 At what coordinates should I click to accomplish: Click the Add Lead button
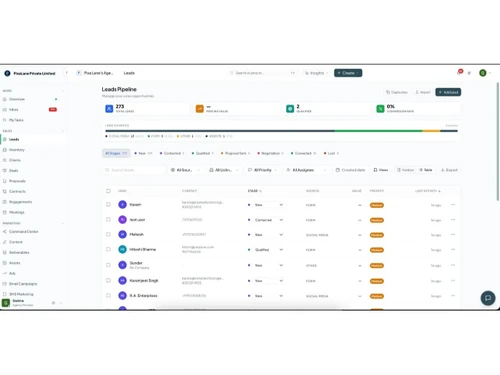[x=448, y=92]
